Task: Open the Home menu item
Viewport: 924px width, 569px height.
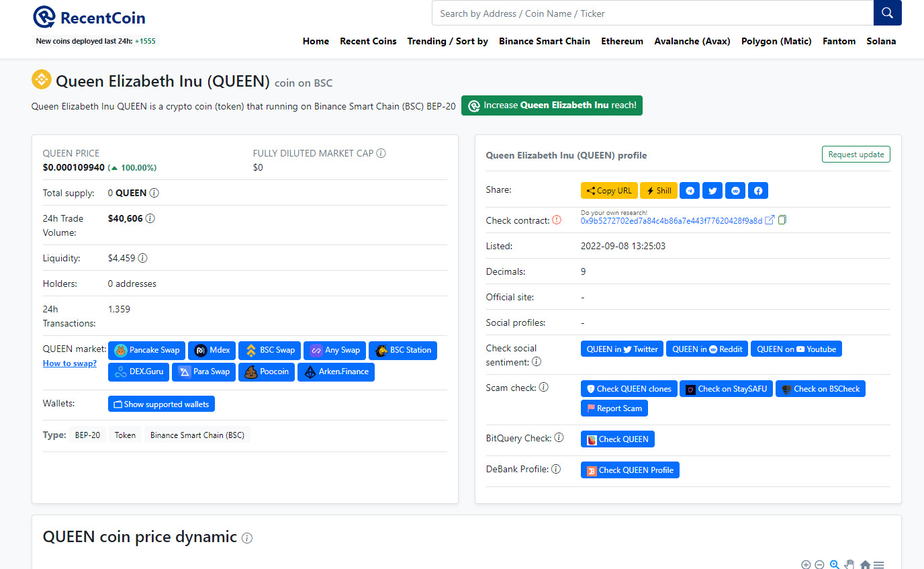Action: point(316,41)
